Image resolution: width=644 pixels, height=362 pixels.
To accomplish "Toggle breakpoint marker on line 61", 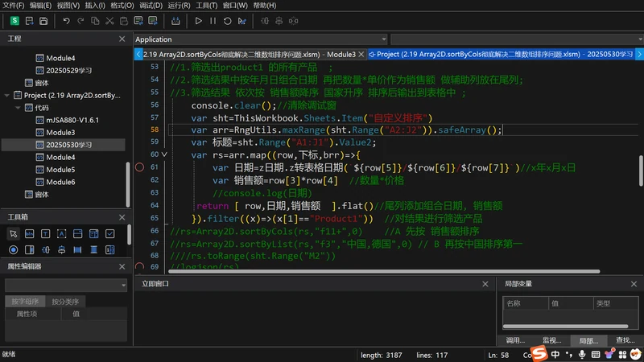I will pyautogui.click(x=139, y=167).
